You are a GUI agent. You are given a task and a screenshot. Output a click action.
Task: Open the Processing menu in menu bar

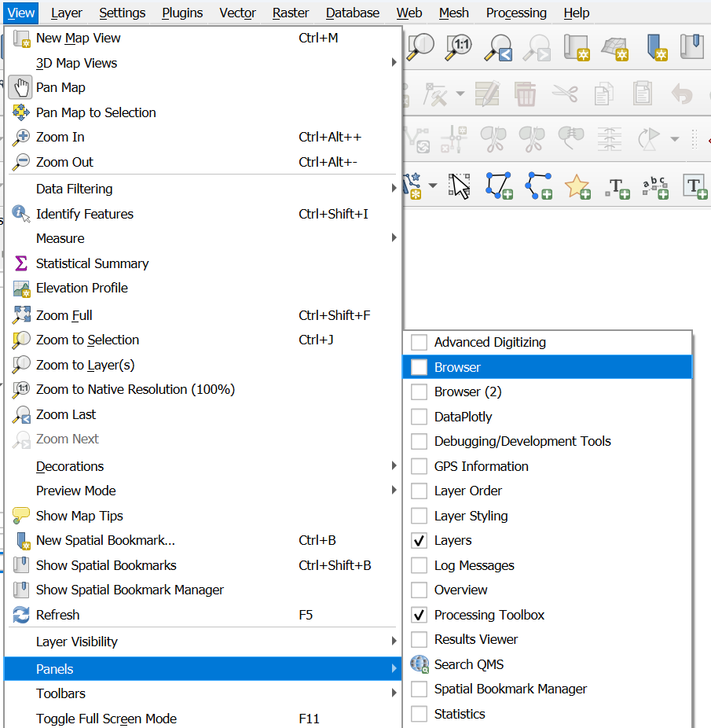(x=516, y=13)
